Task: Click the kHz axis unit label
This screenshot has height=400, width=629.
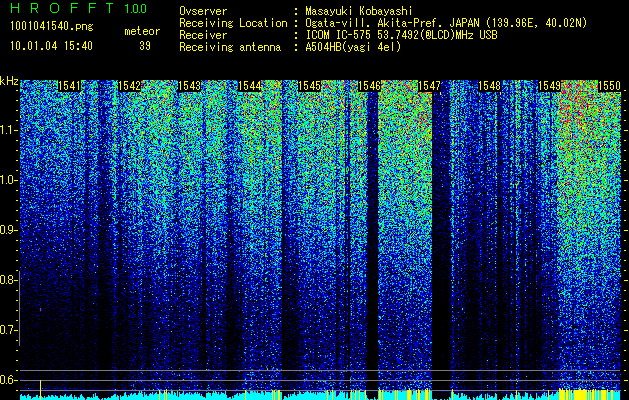Action: click(9, 81)
